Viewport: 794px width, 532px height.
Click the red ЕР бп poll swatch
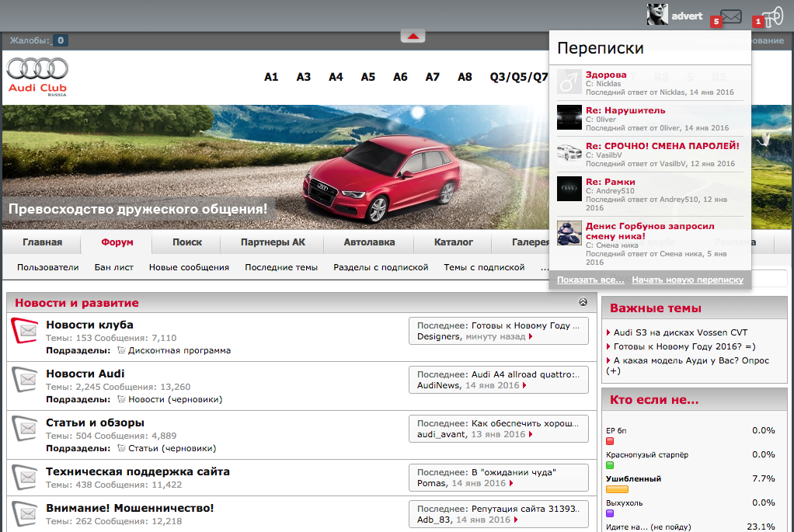(610, 441)
